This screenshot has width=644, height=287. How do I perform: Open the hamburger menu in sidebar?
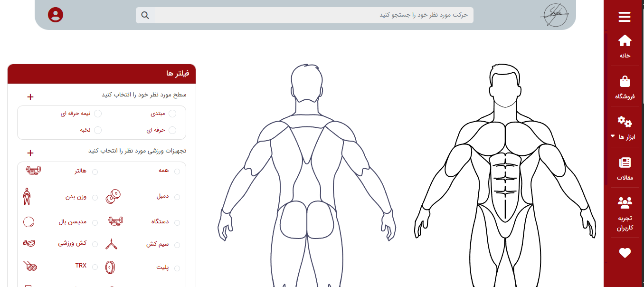(x=625, y=18)
